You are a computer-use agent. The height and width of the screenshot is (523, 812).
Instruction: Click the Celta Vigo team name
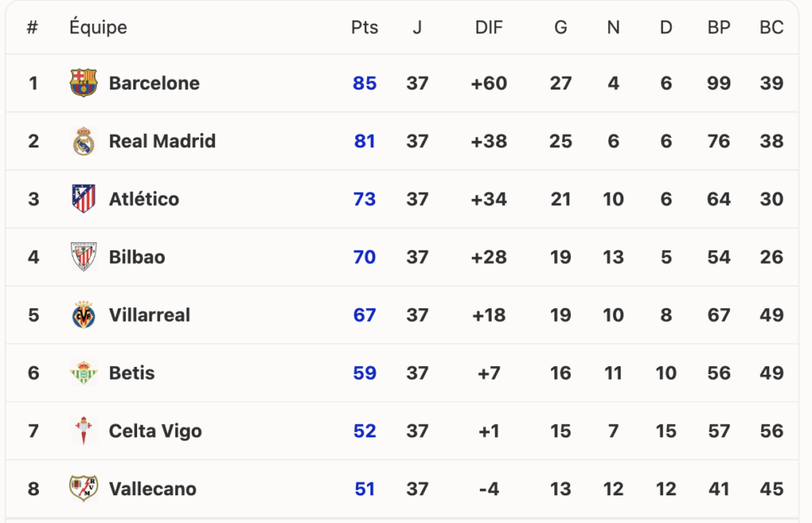[x=155, y=431]
